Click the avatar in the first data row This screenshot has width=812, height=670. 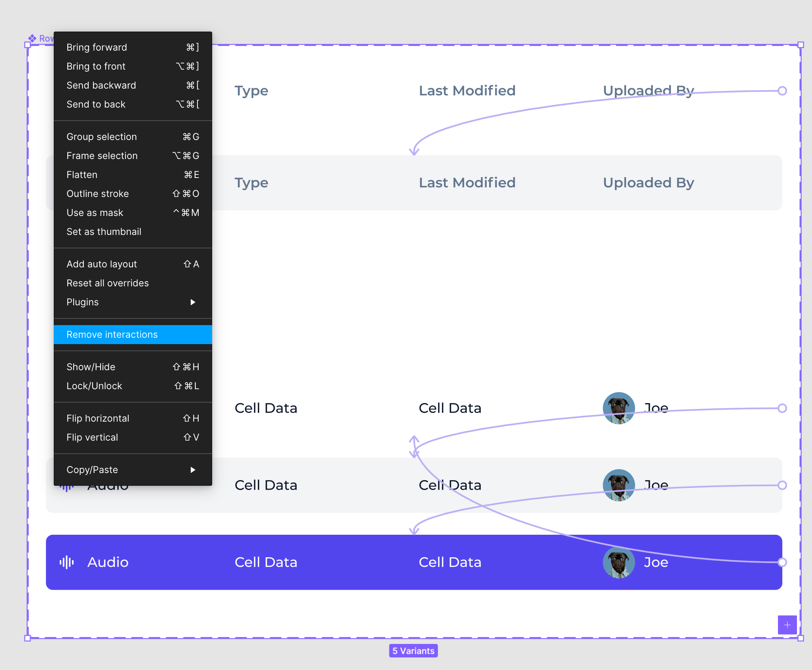coord(618,408)
